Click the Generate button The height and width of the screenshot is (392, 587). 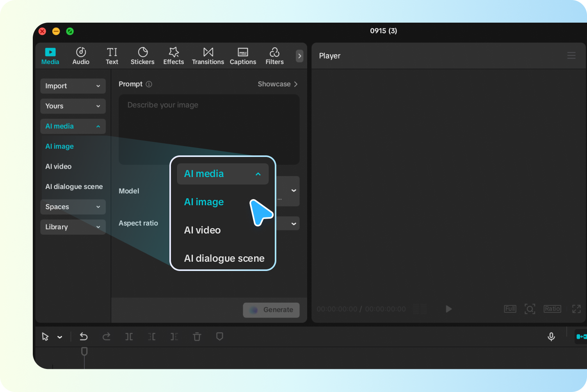pos(271,310)
